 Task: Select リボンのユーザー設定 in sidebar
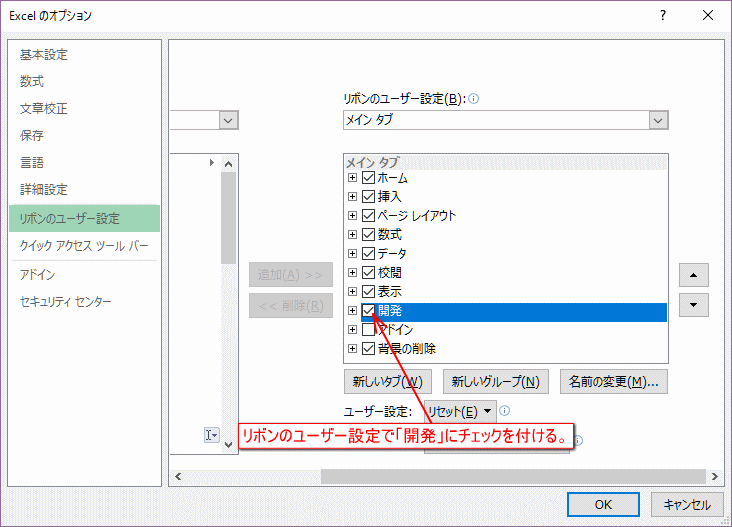tap(84, 218)
